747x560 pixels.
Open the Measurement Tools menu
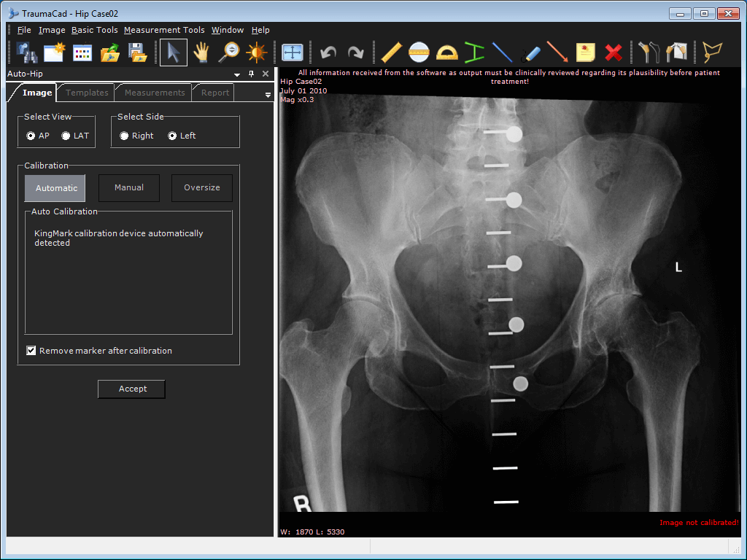point(164,30)
